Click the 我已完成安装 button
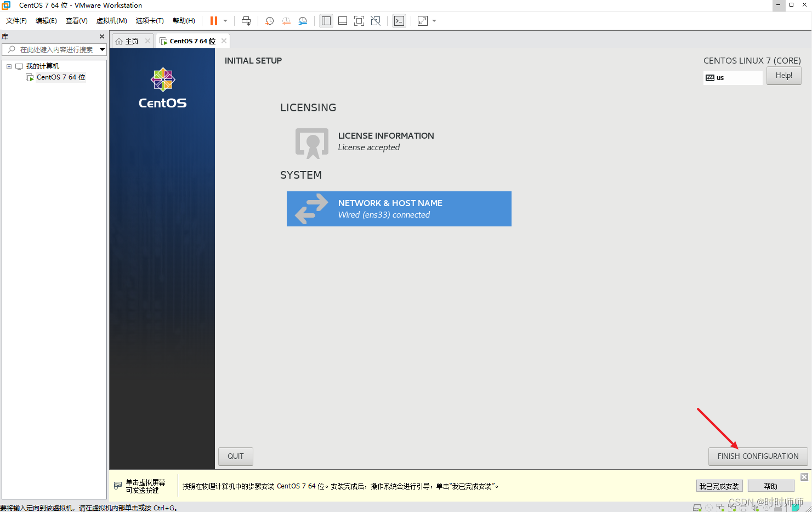 719,486
